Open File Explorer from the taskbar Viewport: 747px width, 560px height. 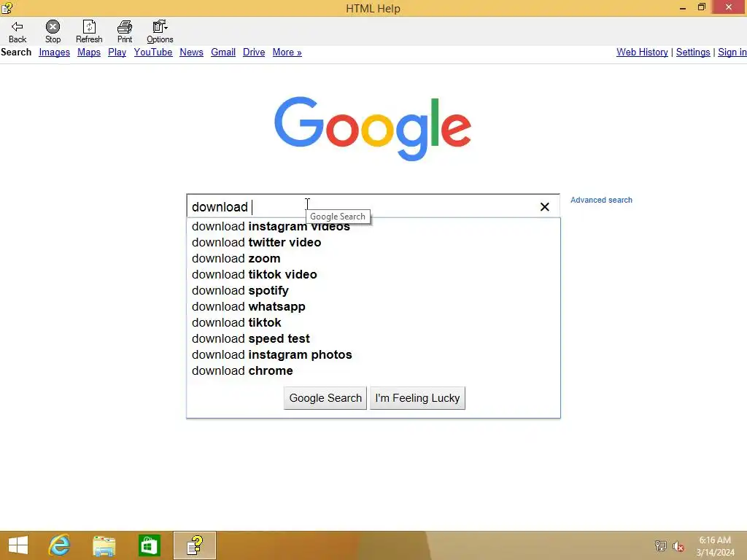pos(104,545)
